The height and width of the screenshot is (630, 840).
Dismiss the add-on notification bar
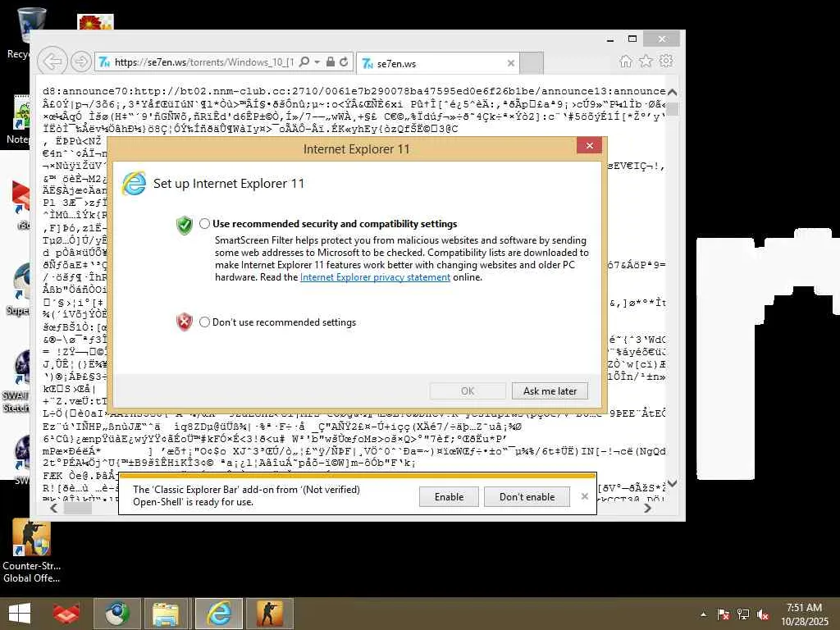[584, 496]
